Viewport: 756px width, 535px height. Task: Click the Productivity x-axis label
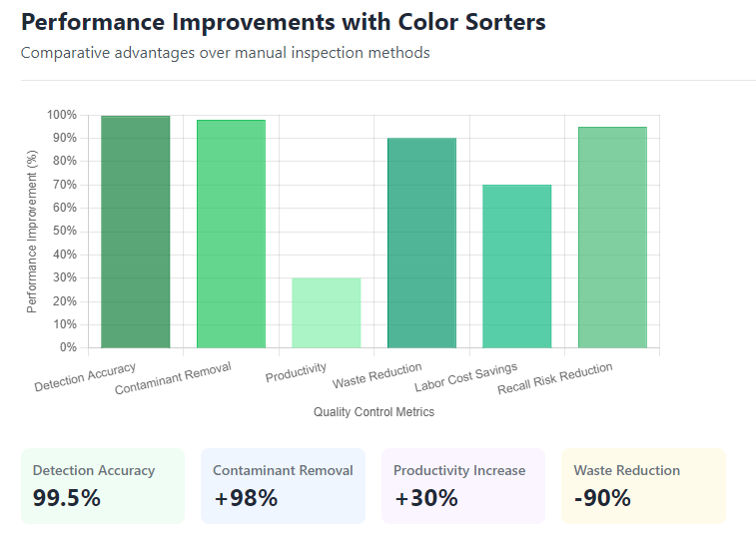[x=297, y=373]
